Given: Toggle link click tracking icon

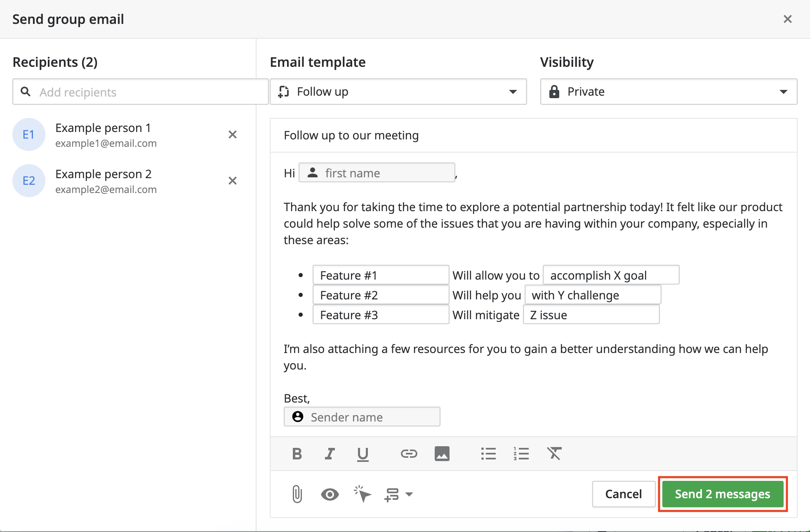Looking at the screenshot, I should [x=363, y=494].
